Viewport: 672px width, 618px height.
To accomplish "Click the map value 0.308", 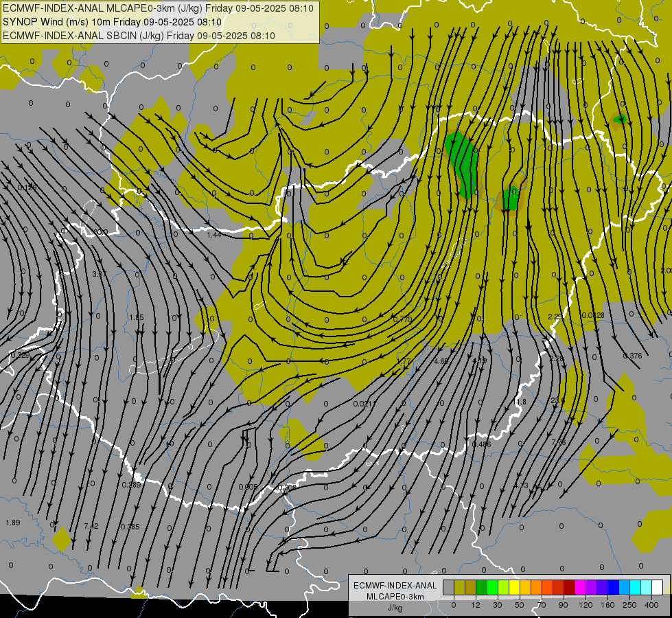I will [x=287, y=488].
